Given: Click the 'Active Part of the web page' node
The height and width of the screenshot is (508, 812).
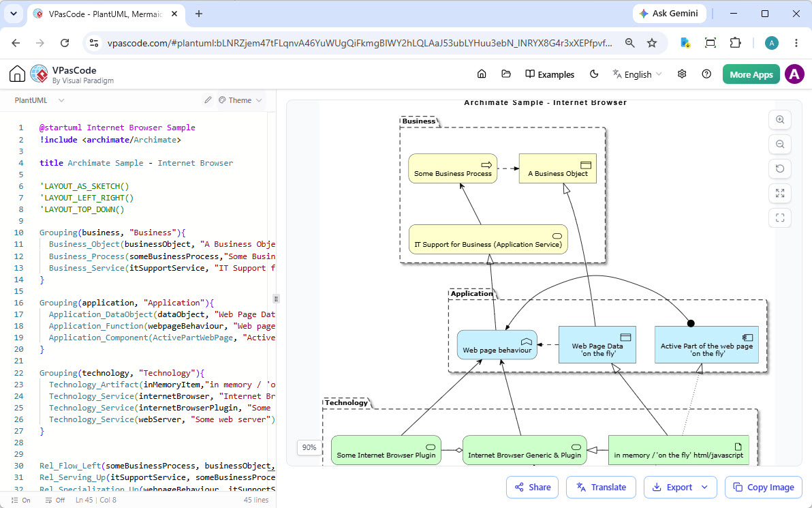Looking at the screenshot, I should pos(706,345).
